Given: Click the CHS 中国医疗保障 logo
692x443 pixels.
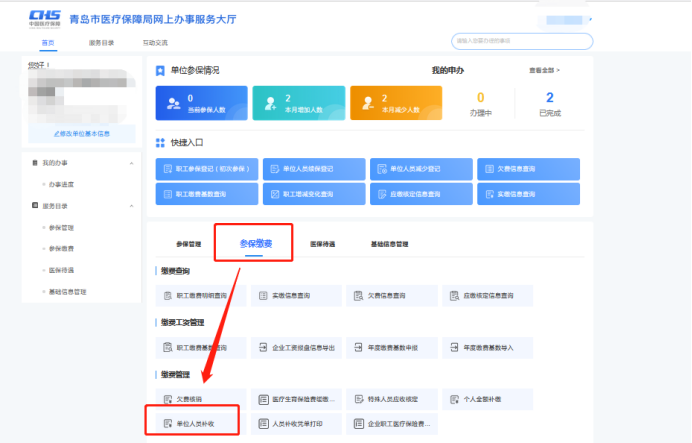Looking at the screenshot, I should click(46, 19).
